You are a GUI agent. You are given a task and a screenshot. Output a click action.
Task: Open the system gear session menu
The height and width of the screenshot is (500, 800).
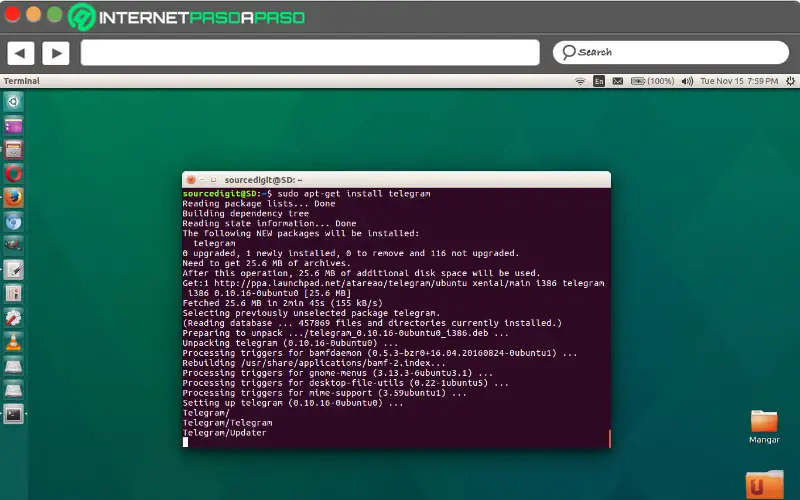click(790, 81)
